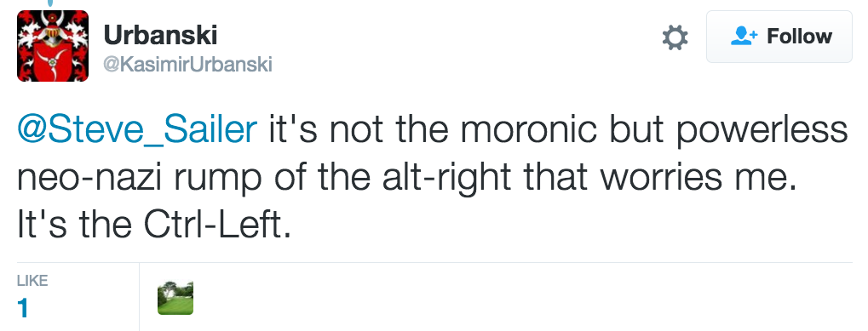This screenshot has height=331, width=868.
Task: Click the display name Urbanski
Action: click(x=160, y=36)
